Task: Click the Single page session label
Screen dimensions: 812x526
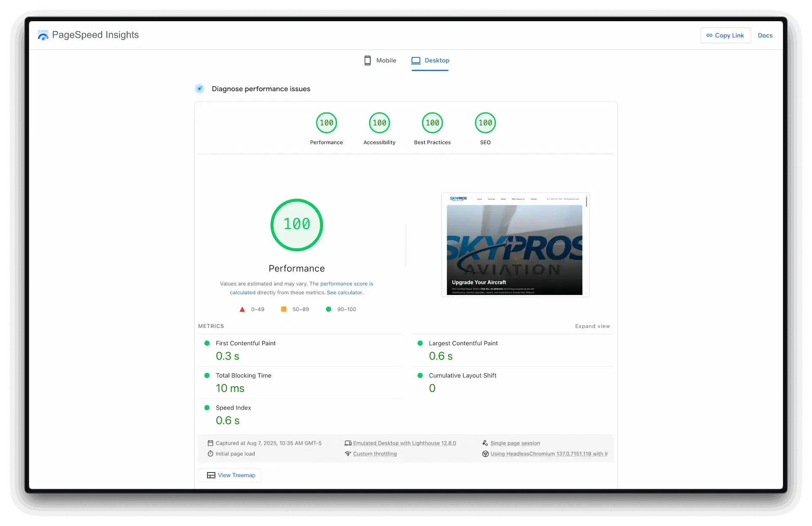Action: pyautogui.click(x=515, y=443)
